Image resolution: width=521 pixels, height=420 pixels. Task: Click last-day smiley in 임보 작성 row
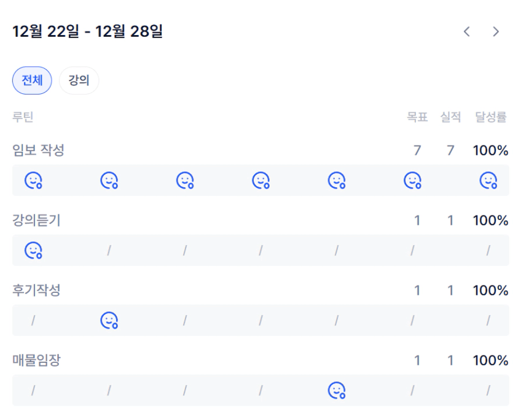pos(488,181)
